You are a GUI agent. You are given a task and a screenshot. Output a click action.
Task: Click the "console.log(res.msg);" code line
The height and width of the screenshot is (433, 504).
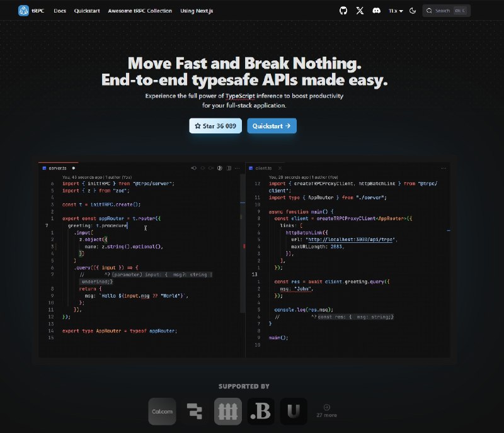(x=304, y=310)
